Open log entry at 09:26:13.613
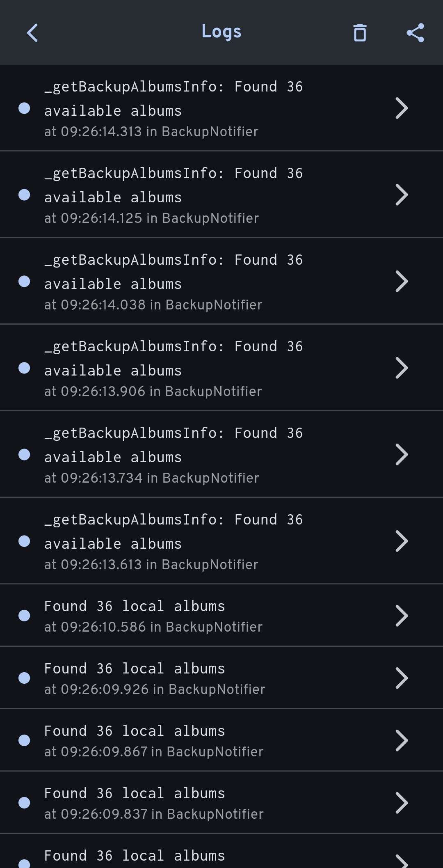The height and width of the screenshot is (868, 443). 221,541
